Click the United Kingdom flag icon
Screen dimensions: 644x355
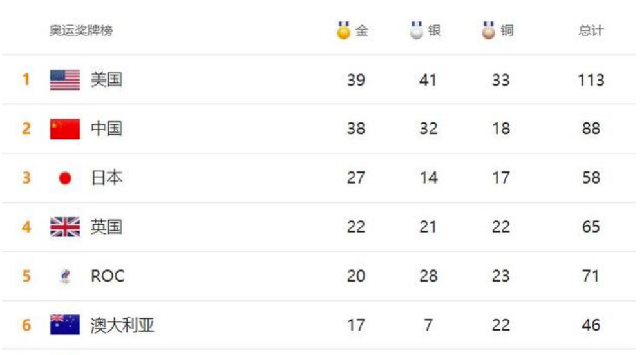[x=65, y=227]
